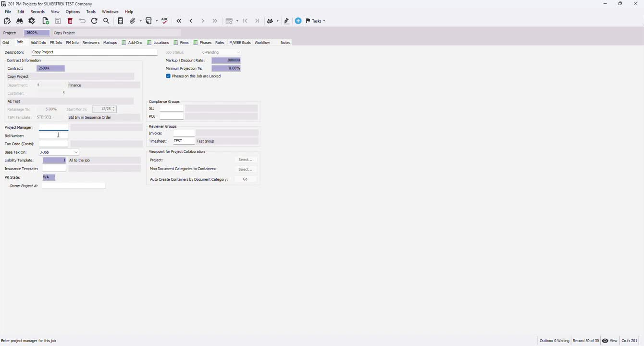Switch to the Workflow tab
The height and width of the screenshot is (346, 644).
262,43
